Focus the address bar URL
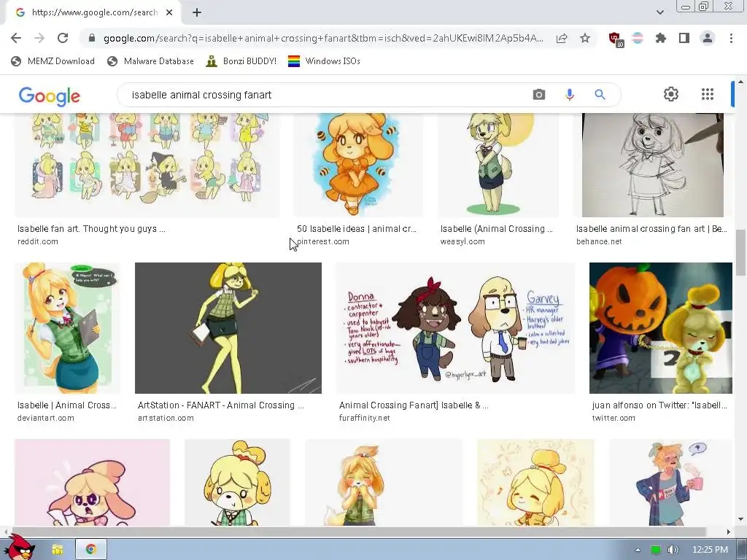 [323, 38]
